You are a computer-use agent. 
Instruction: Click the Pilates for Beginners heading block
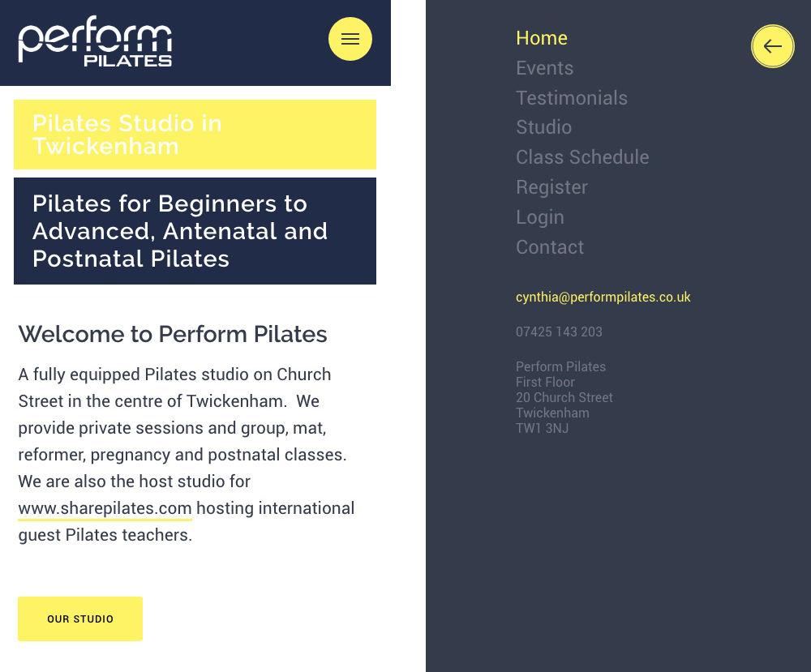pyautogui.click(x=195, y=231)
